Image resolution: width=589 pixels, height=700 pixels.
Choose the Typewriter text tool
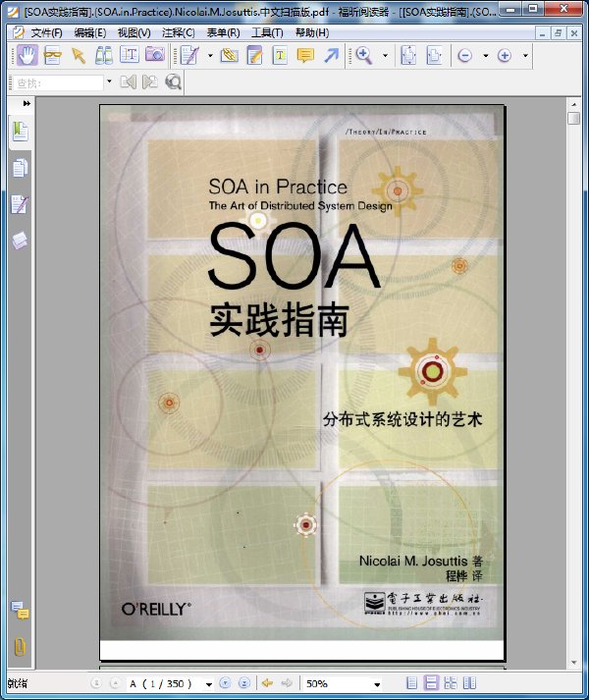coord(280,56)
